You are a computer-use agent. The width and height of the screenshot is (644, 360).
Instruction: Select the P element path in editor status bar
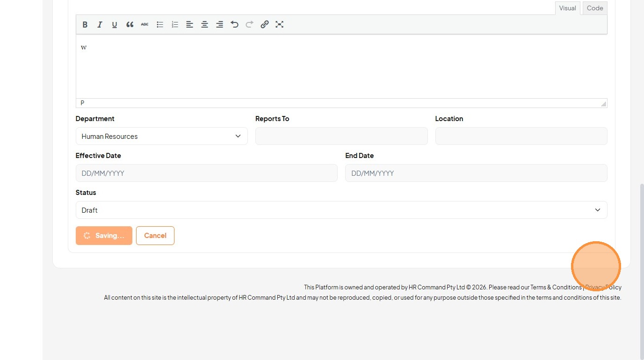[x=82, y=103]
